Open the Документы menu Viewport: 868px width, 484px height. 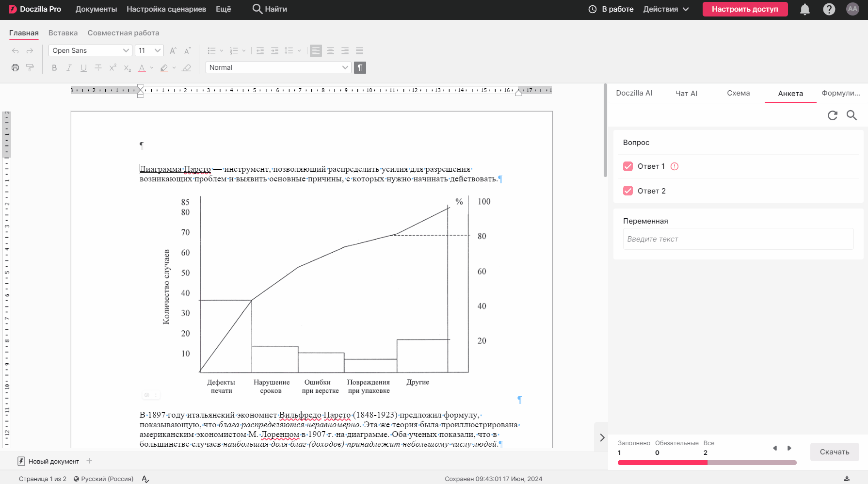96,9
